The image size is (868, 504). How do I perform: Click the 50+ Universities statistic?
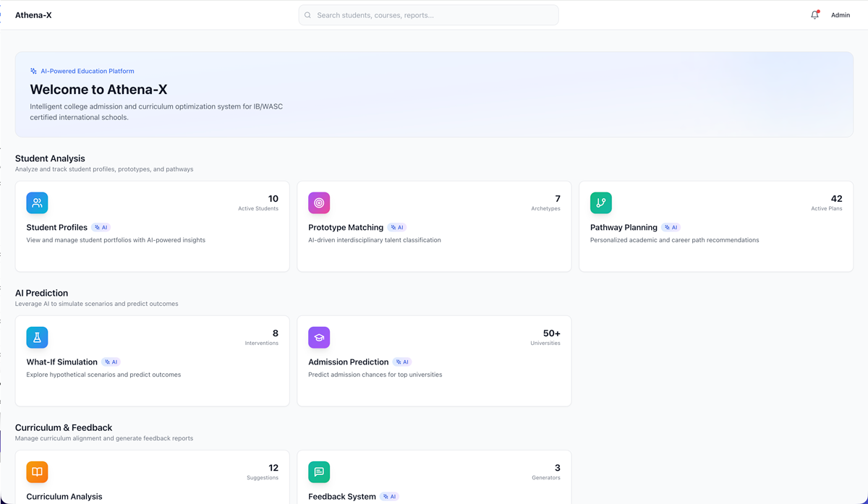tap(551, 333)
